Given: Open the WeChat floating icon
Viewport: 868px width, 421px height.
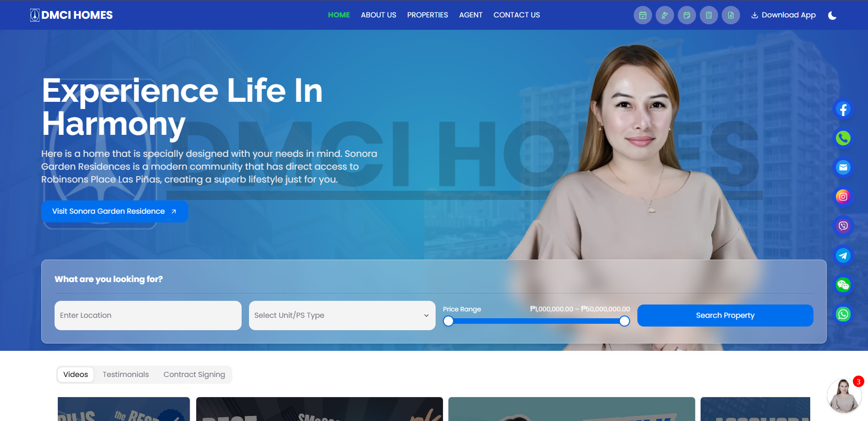Looking at the screenshot, I should [843, 285].
